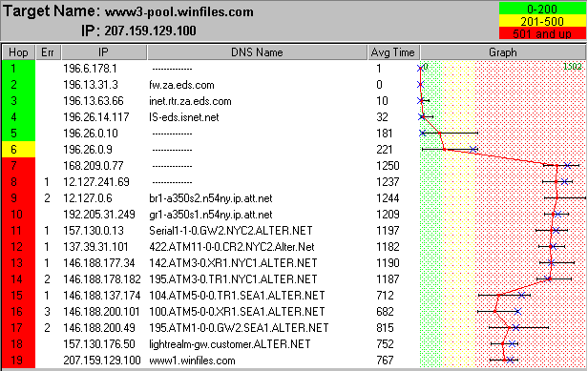
Task: Click the Graph column header
Action: [x=502, y=52]
